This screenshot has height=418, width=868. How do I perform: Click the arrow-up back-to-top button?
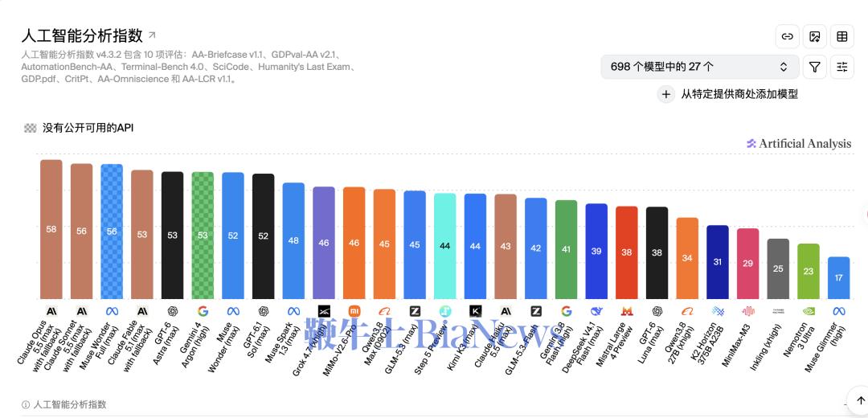[x=860, y=401]
